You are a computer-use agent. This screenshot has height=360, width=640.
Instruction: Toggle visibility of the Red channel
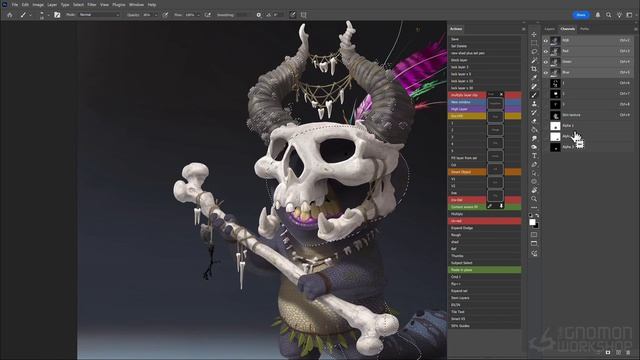point(546,51)
